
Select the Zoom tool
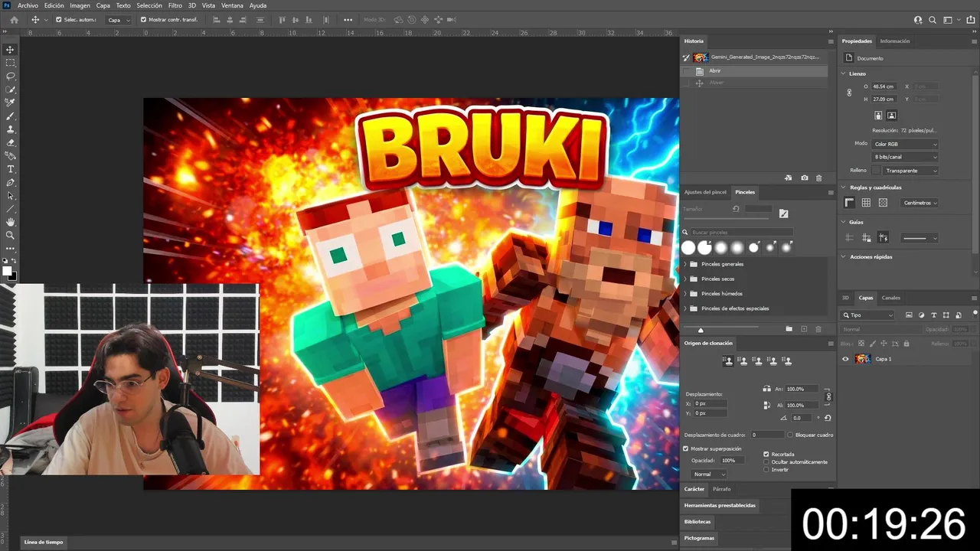[10, 235]
